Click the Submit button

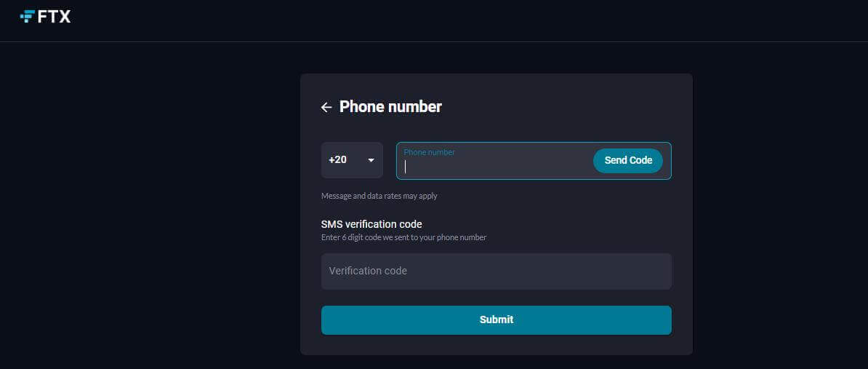[496, 320]
